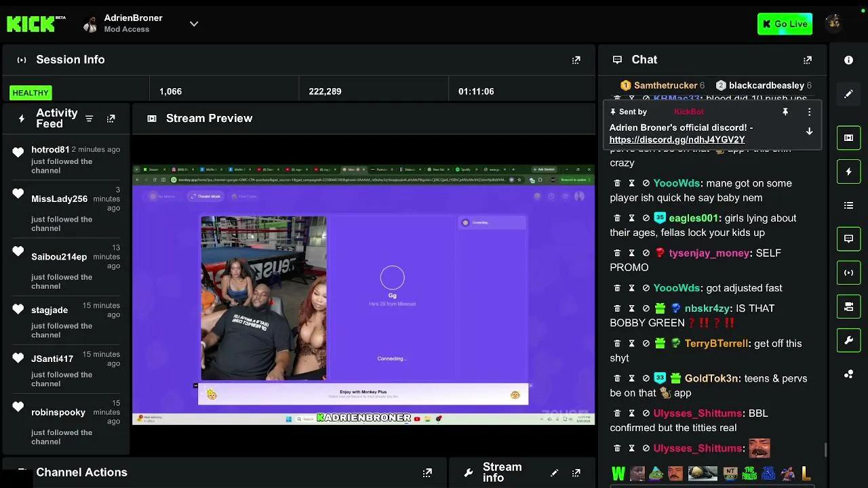Click the Channel Actions panel title
Viewport: 868px width, 488px height.
81,472
